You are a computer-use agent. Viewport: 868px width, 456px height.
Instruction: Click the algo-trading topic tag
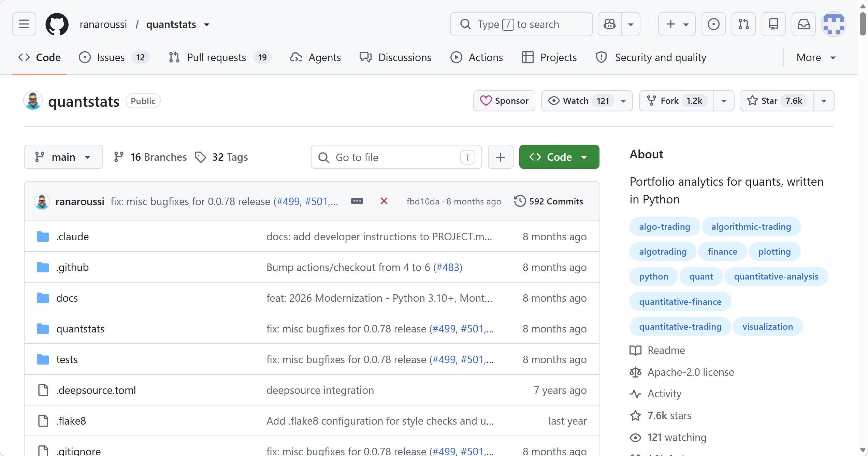[x=664, y=227]
